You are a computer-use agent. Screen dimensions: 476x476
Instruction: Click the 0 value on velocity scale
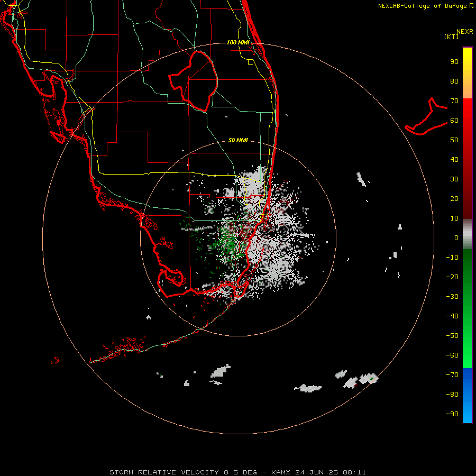(x=456, y=237)
